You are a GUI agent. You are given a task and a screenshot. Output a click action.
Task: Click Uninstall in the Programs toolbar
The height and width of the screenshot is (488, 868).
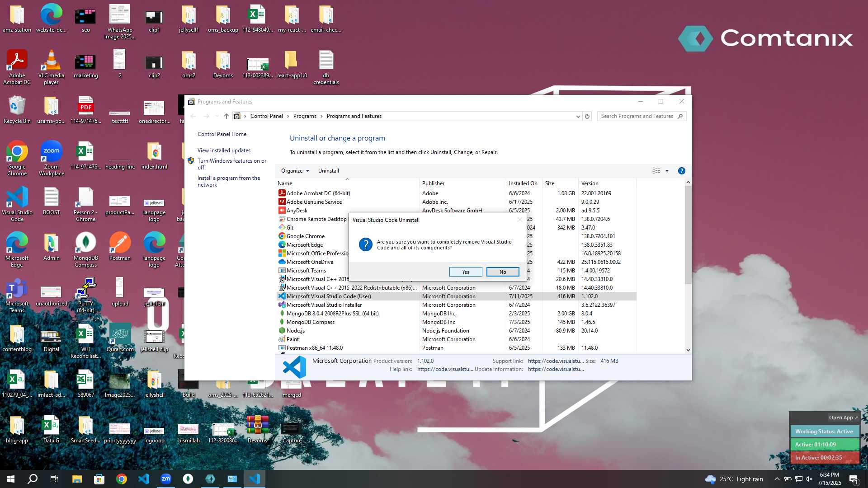click(x=328, y=171)
